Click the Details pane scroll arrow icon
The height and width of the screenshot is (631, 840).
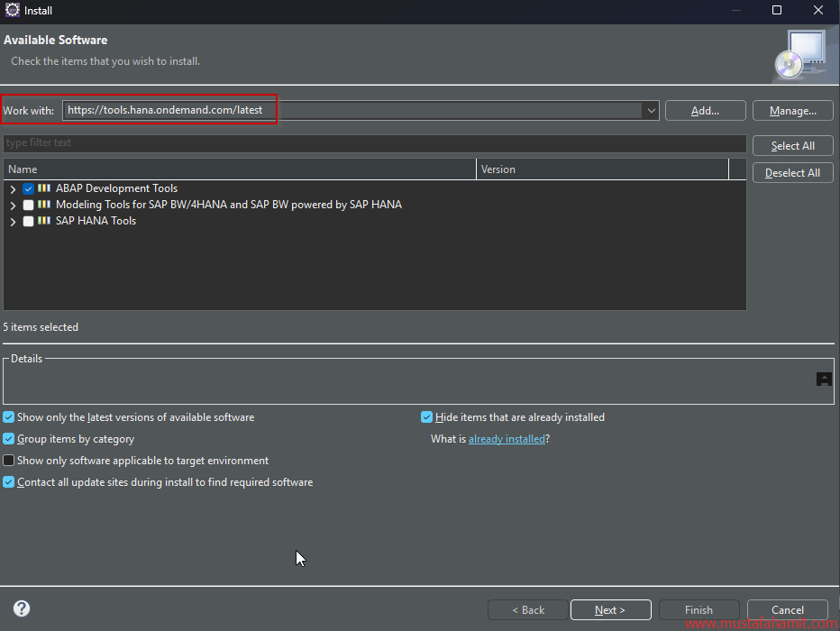(x=824, y=380)
